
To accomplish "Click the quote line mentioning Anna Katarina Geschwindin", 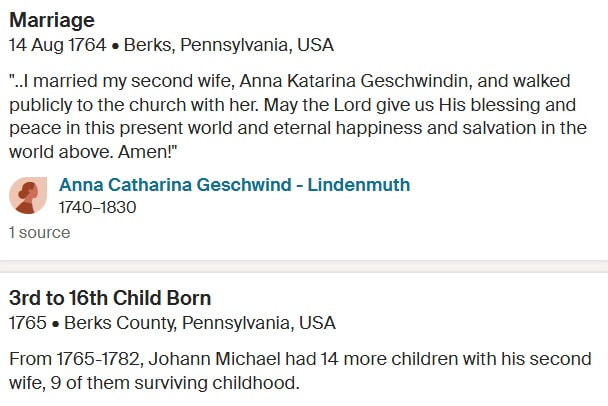I will [289, 81].
